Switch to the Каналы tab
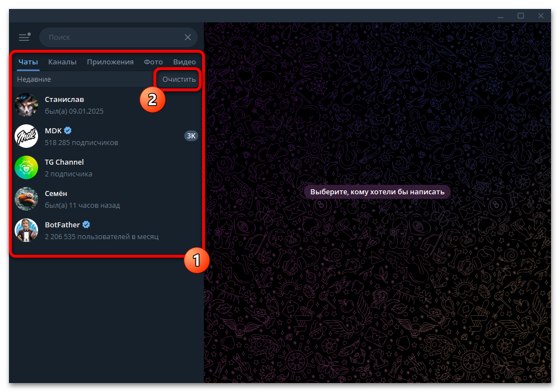The height and width of the screenshot is (392, 560). [x=62, y=62]
